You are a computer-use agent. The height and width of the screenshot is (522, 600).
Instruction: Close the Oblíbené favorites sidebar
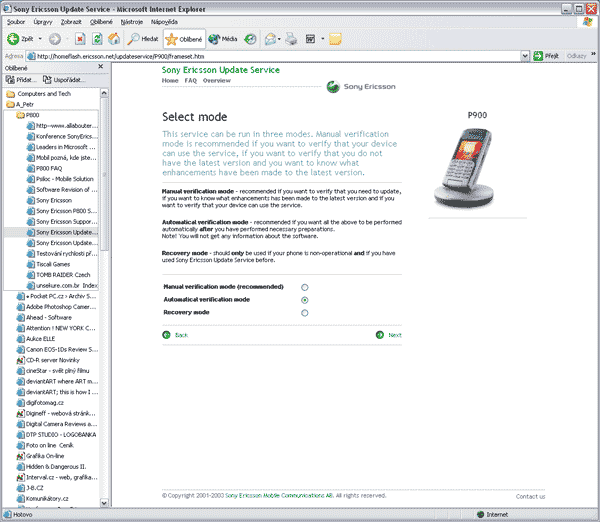tap(101, 67)
